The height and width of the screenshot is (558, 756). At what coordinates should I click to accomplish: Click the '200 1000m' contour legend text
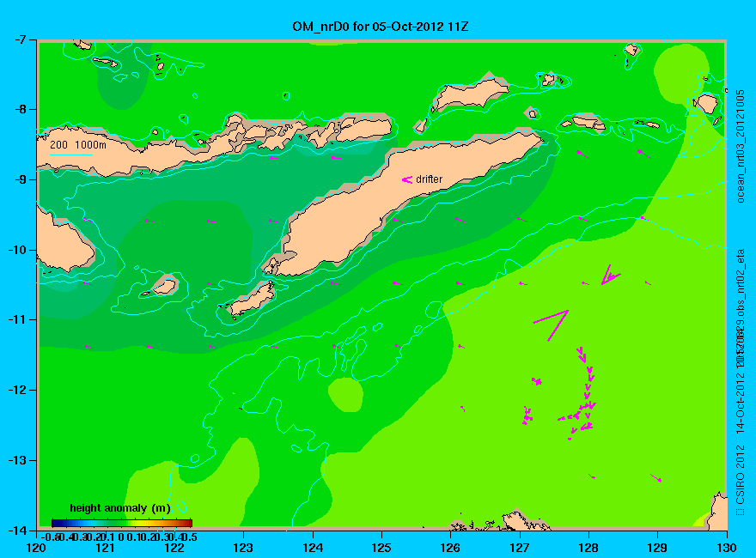pos(78,144)
